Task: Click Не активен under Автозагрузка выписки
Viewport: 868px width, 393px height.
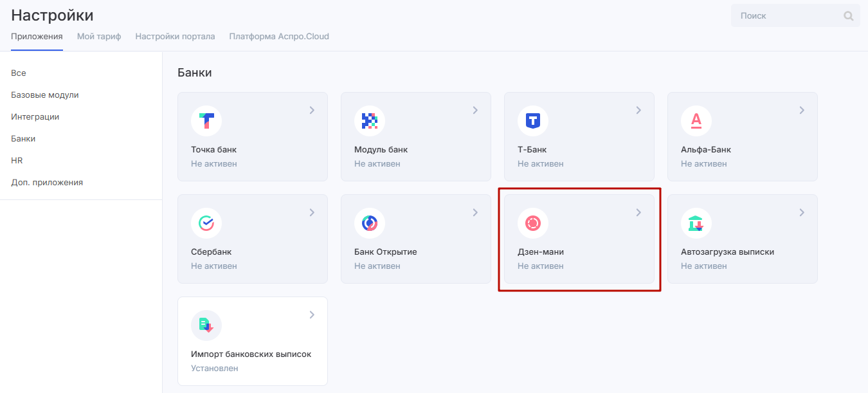Action: (704, 266)
